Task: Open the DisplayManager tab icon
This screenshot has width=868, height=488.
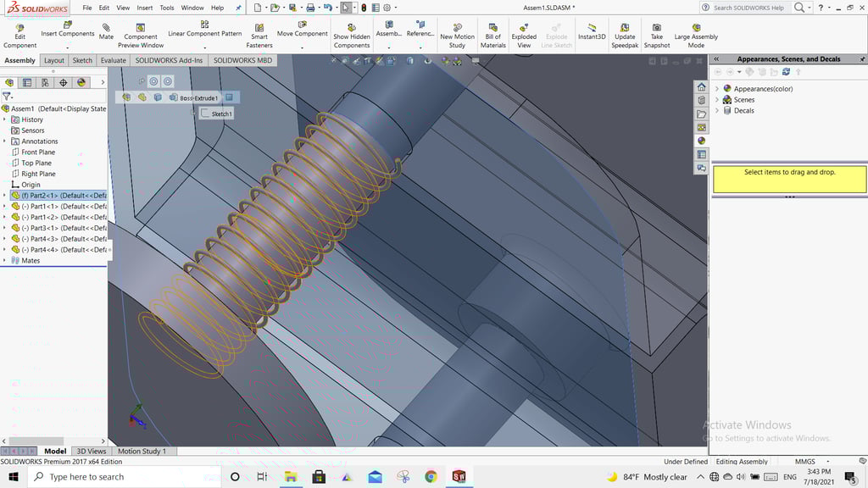Action: (x=81, y=83)
